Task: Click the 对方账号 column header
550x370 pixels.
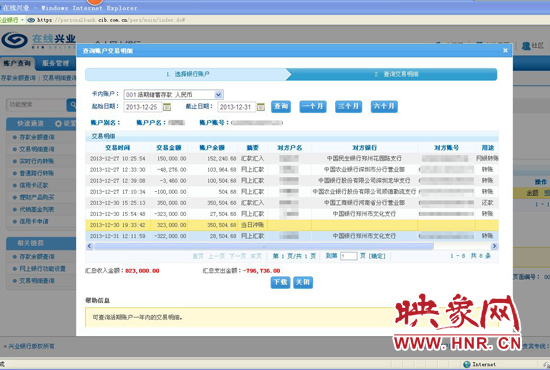Action: (x=446, y=148)
